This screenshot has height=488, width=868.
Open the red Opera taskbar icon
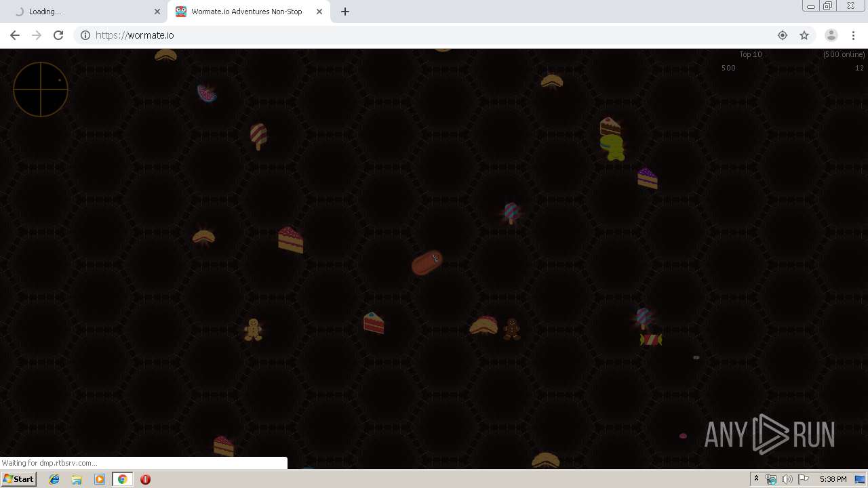pos(145,479)
